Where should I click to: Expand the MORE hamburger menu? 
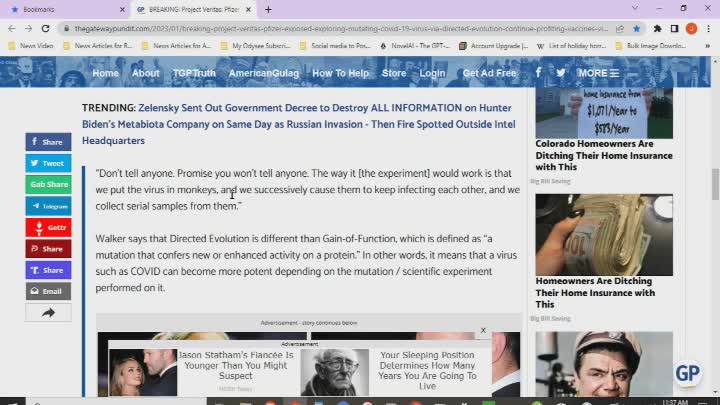598,73
